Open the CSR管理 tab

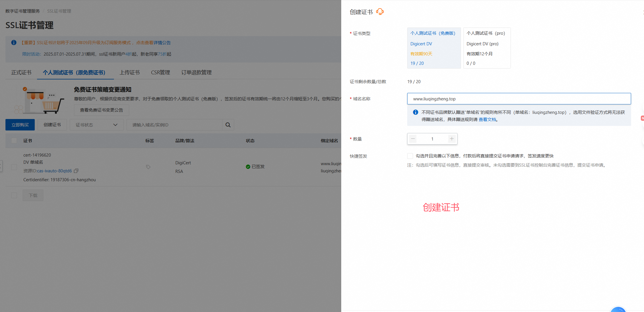click(160, 73)
